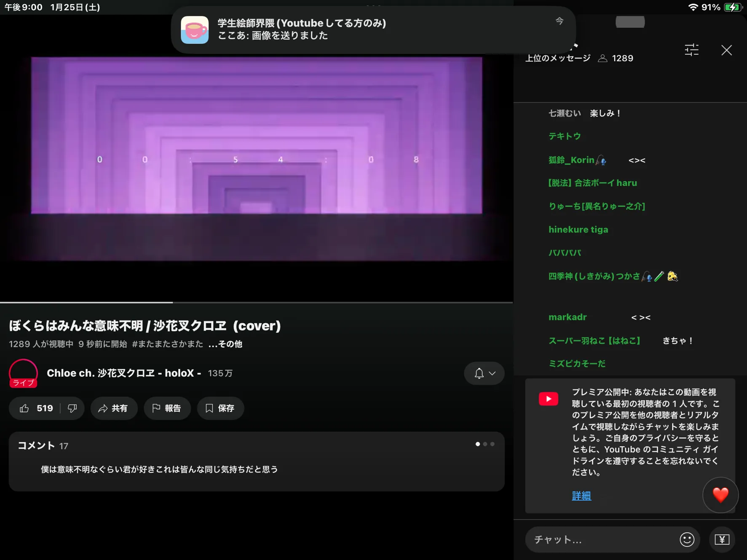Dislike the video with thumbs down
Image resolution: width=747 pixels, height=560 pixels.
(72, 408)
